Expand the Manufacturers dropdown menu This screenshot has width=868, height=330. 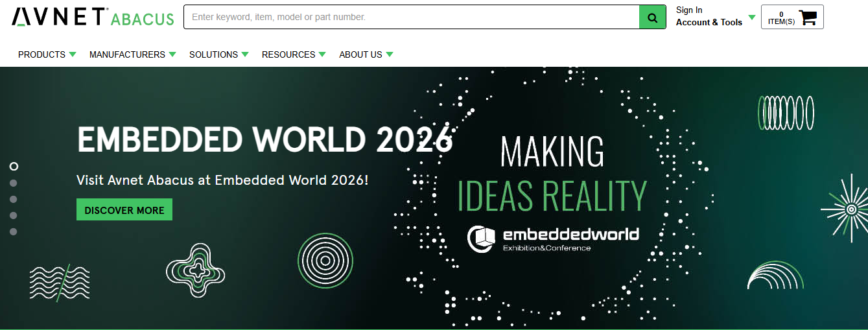point(132,54)
